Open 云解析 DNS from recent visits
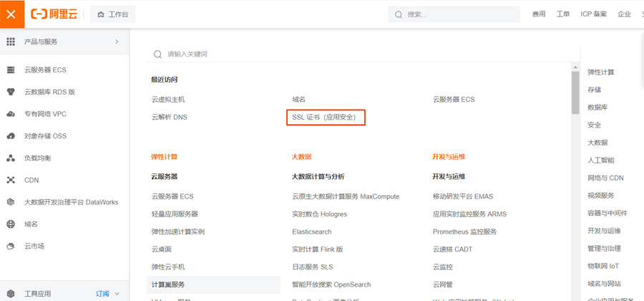644x301 pixels. [x=169, y=117]
